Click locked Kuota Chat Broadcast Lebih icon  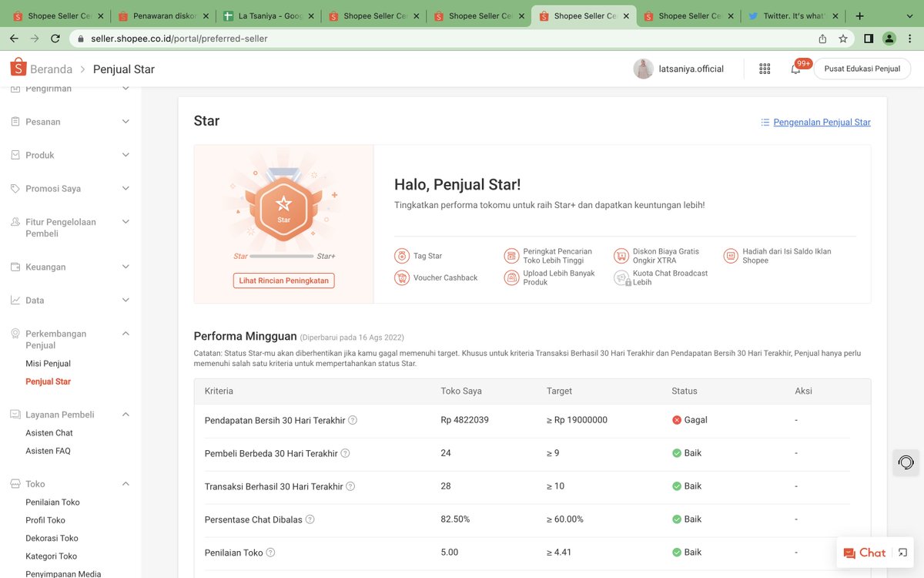point(621,277)
